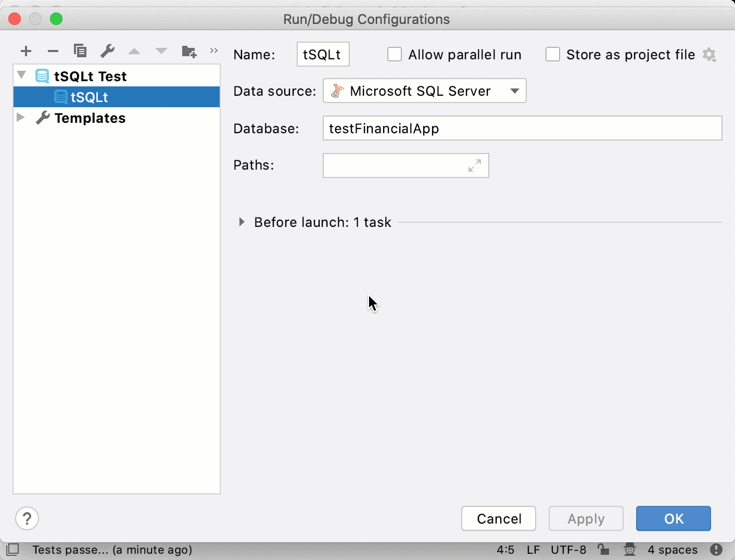Show more toolbar actions via chevron icon
The height and width of the screenshot is (560, 735).
pos(213,50)
